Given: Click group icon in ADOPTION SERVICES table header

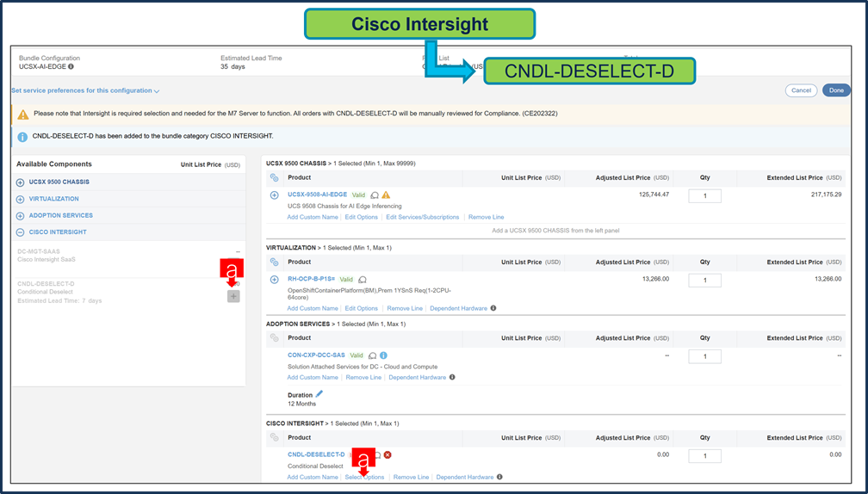Looking at the screenshot, I should click(274, 338).
